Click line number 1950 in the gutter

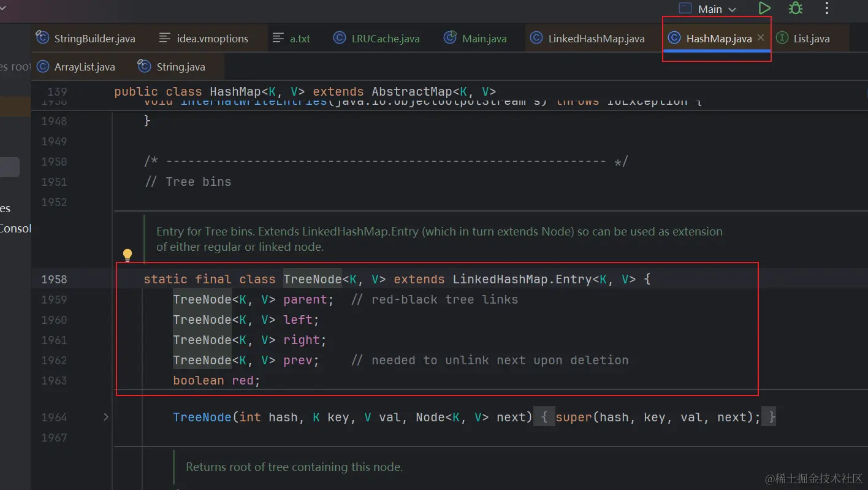pyautogui.click(x=54, y=161)
